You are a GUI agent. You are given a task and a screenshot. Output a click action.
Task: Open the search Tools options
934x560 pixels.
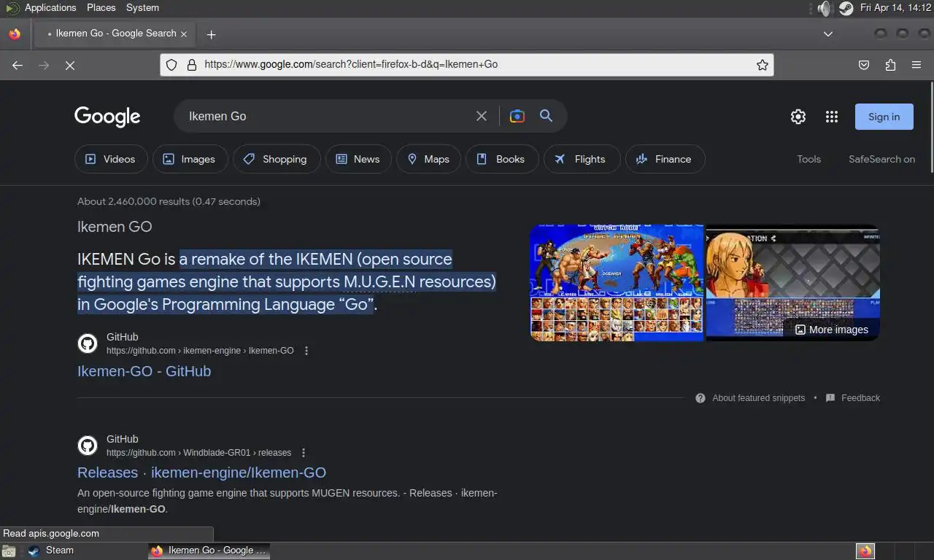coord(808,159)
